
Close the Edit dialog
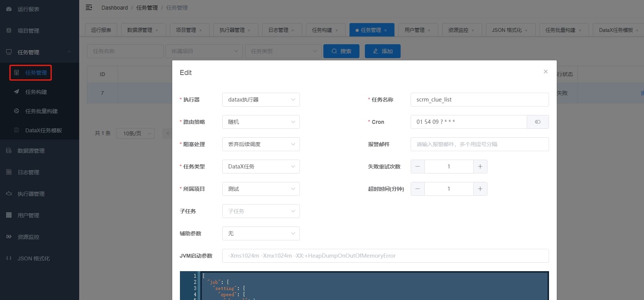[x=546, y=72]
